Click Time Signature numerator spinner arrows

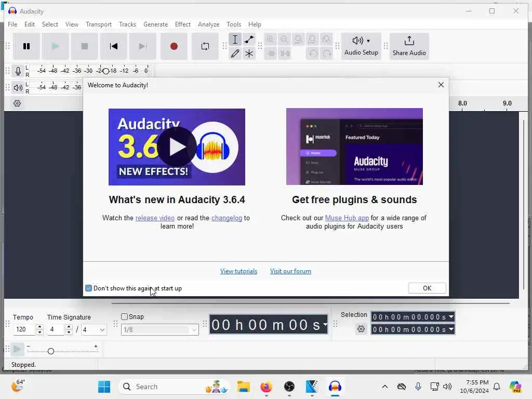click(69, 329)
